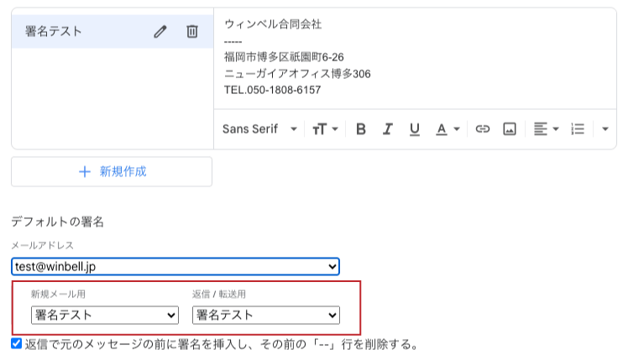Click the 新規作成 button
Image resolution: width=644 pixels, height=350 pixels.
click(112, 172)
